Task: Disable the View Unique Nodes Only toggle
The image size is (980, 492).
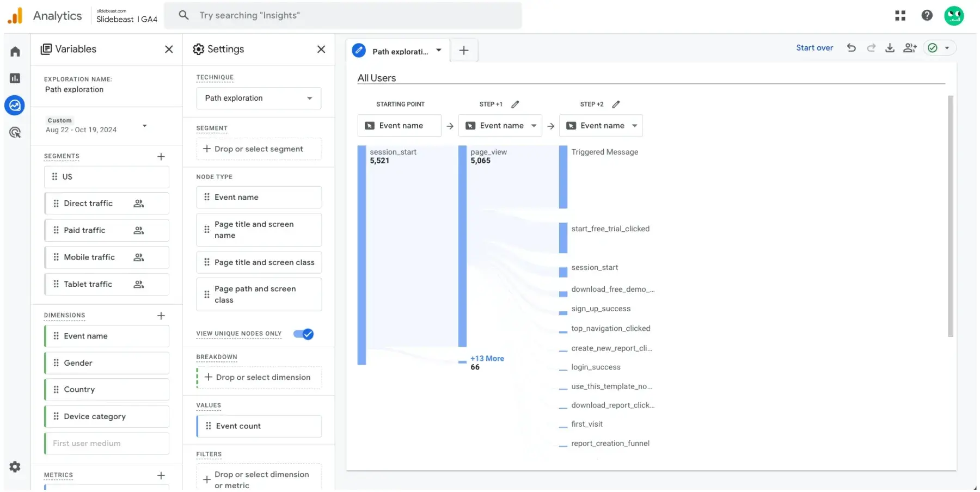Action: pos(303,334)
